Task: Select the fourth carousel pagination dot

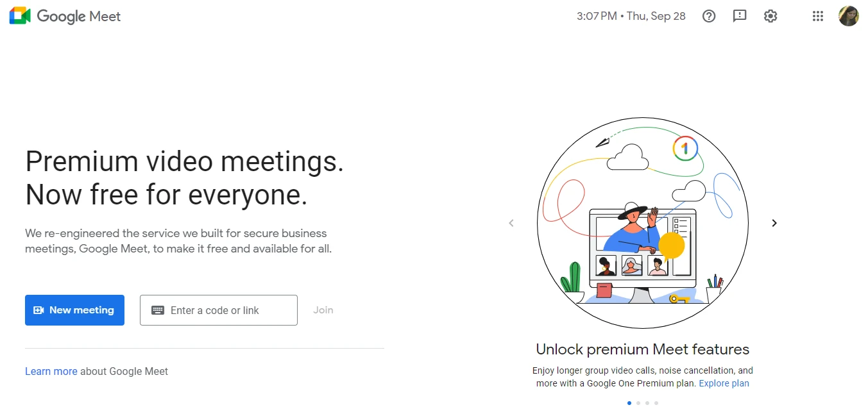Action: [656, 403]
